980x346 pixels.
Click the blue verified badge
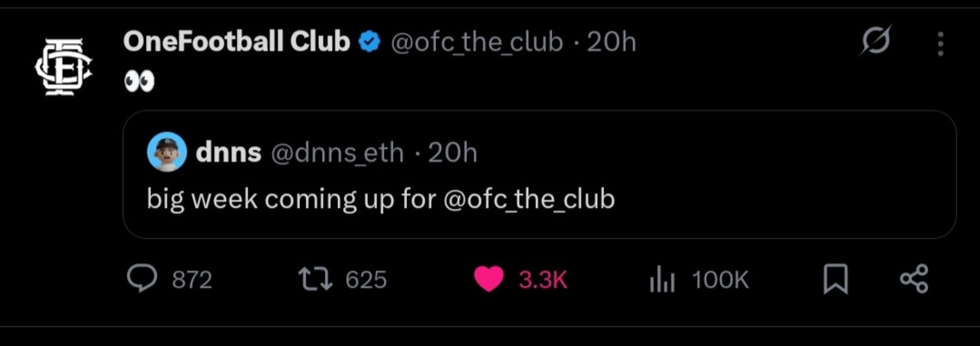[369, 42]
